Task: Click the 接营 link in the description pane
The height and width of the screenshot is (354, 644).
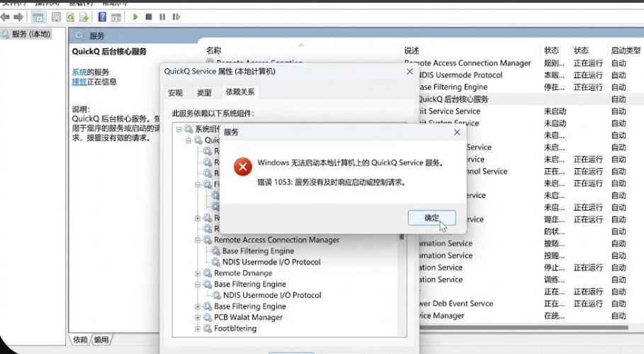Action: click(79, 82)
